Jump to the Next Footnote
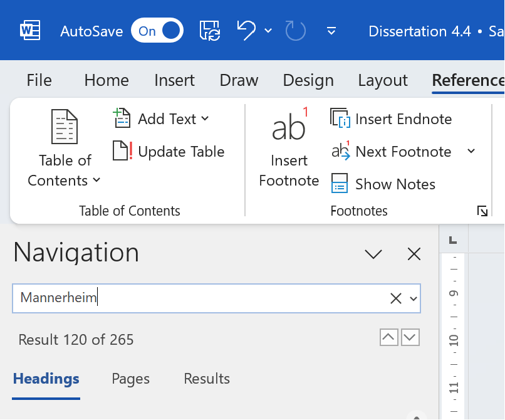Image resolution: width=505 pixels, height=420 pixels. (391, 151)
